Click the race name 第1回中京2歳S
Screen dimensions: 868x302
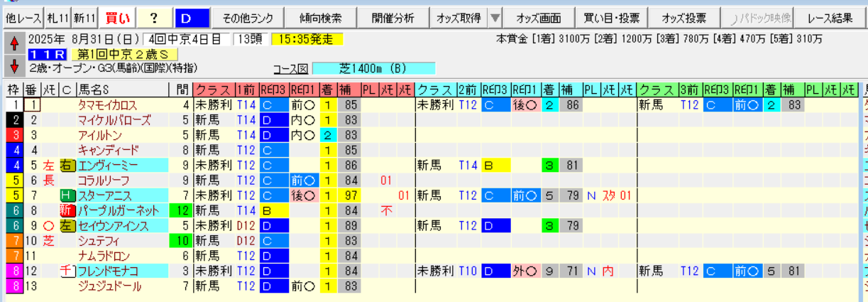[123, 54]
